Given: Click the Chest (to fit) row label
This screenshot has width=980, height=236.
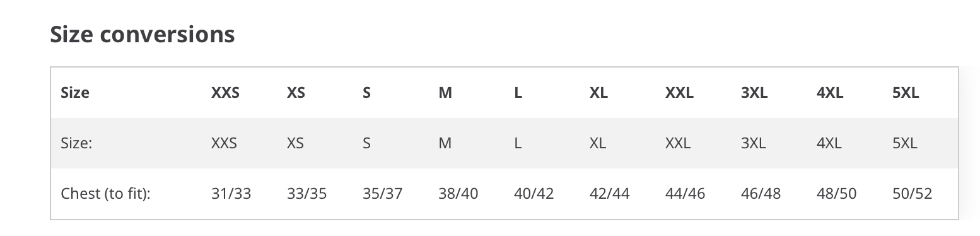Looking at the screenshot, I should click(x=105, y=194).
